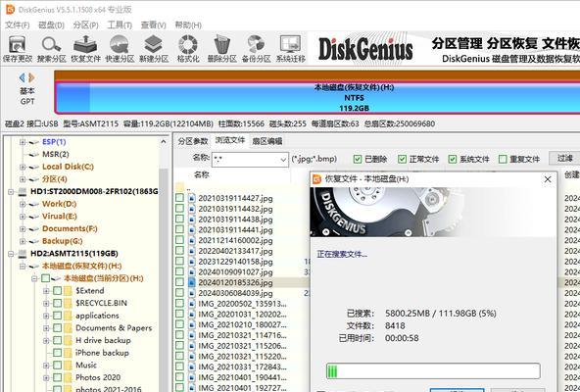Open the 搜索分区 search partition tool
The height and width of the screenshot is (392, 580).
(51, 48)
